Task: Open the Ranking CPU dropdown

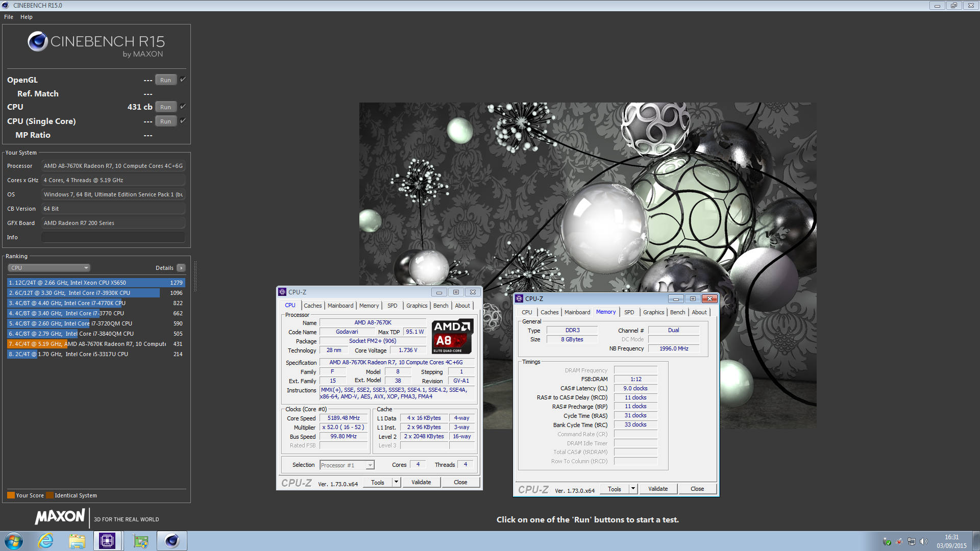Action: point(49,268)
